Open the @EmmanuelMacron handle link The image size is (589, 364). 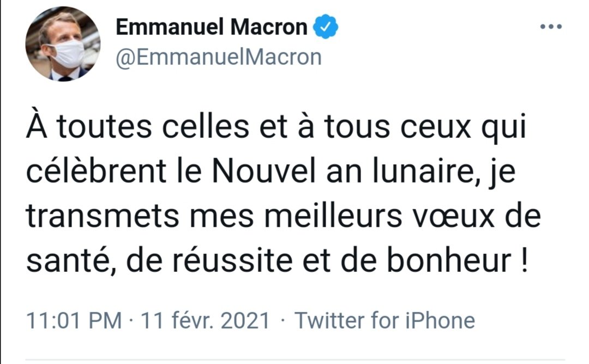[x=218, y=57]
